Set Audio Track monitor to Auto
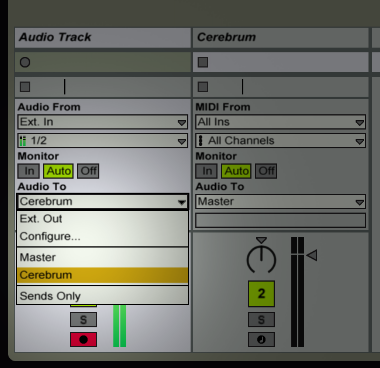Screen dimensions: 380x368 59,171
